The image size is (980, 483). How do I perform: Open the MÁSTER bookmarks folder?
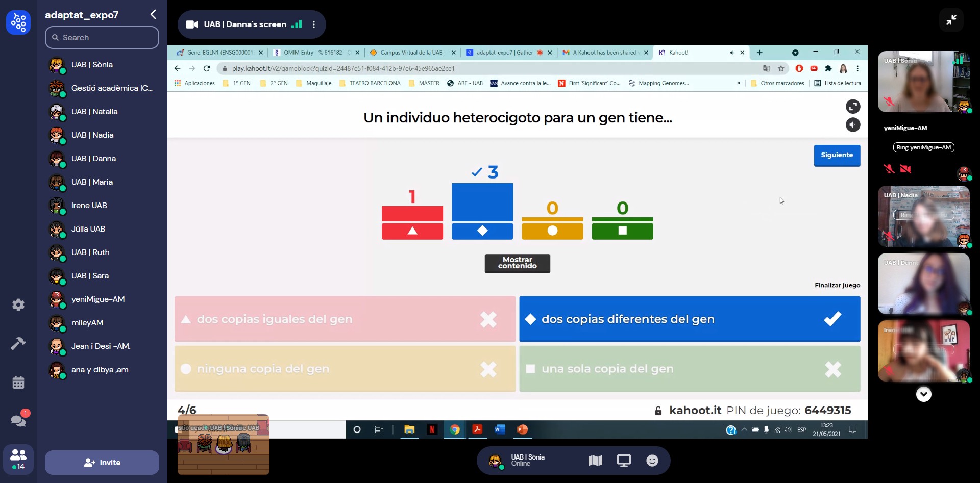click(x=424, y=83)
